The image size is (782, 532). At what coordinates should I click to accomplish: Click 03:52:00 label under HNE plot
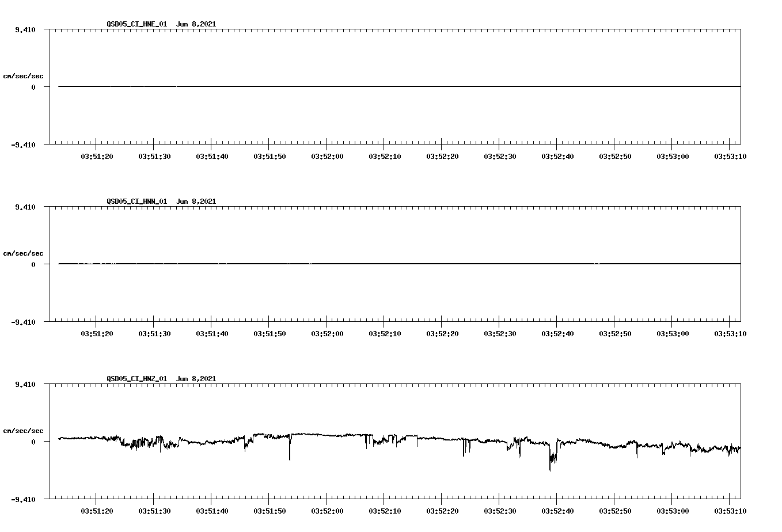(x=327, y=156)
